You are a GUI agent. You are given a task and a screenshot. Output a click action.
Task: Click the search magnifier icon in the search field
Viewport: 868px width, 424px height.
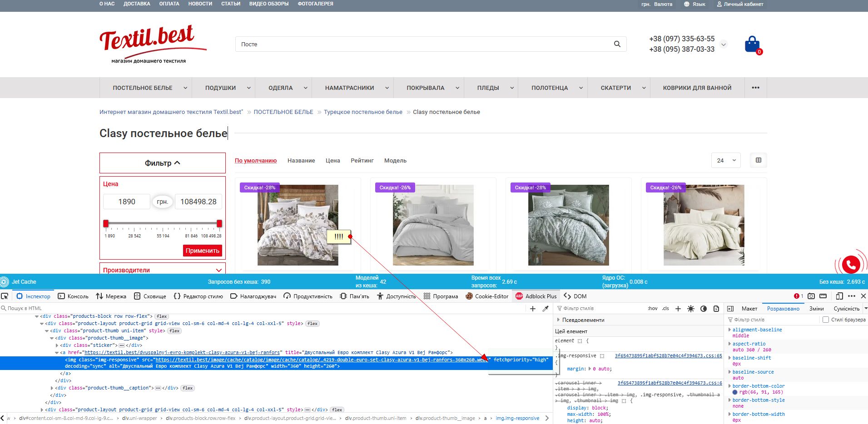(x=617, y=44)
